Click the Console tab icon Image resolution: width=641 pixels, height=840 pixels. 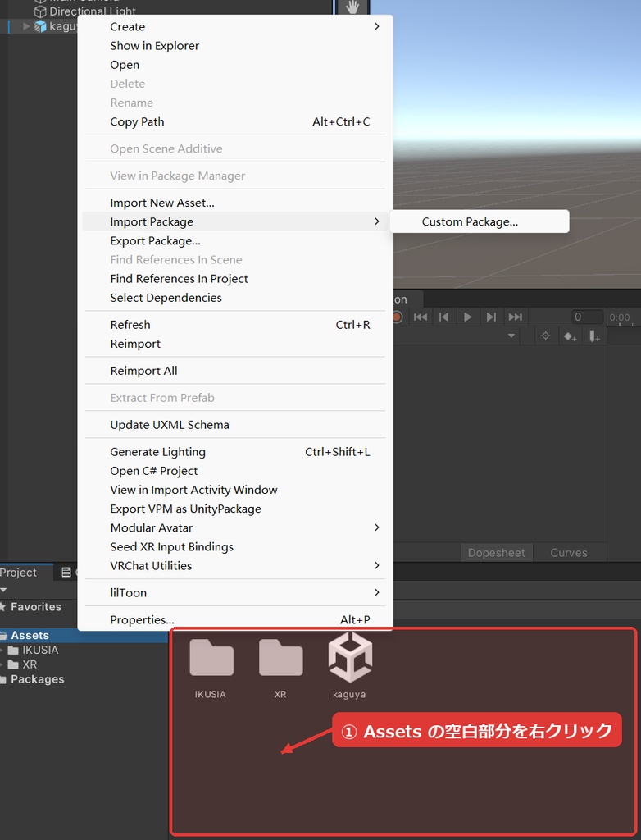pyautogui.click(x=66, y=572)
